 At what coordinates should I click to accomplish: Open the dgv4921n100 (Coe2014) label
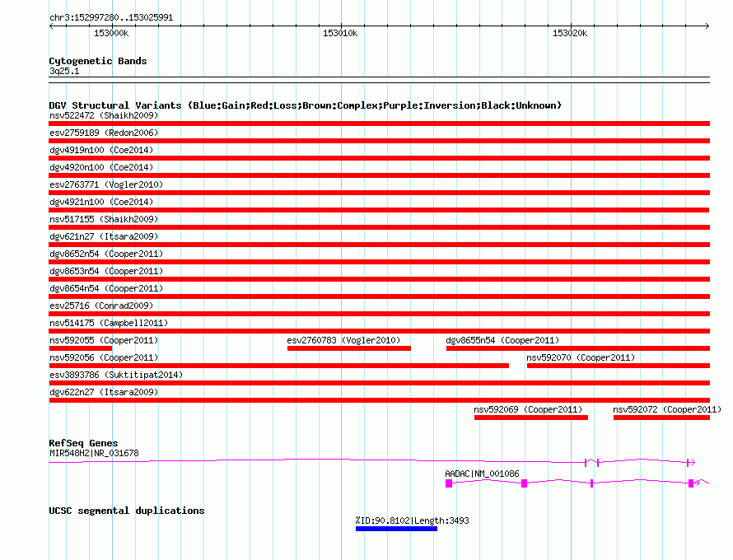101,202
